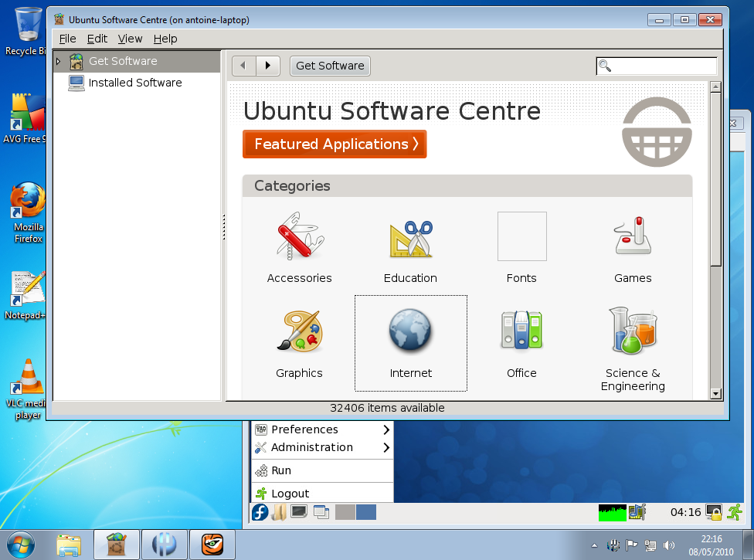Launch the terminal icon in LXDE panel
Image resolution: width=754 pixels, height=560 pixels.
[x=299, y=512]
